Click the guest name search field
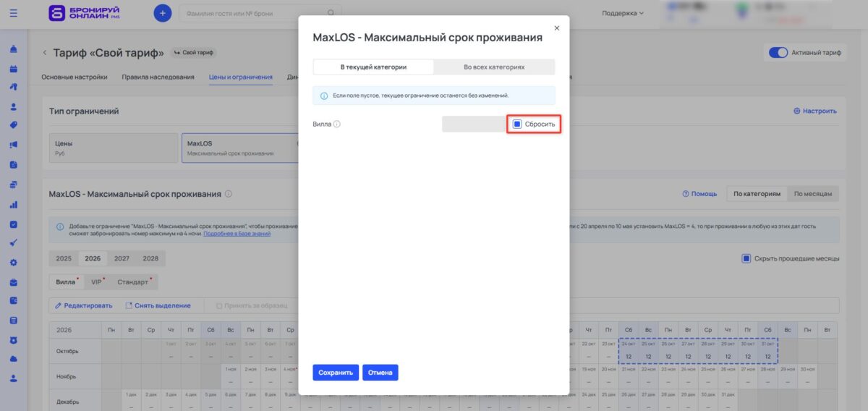The height and width of the screenshot is (411, 868). [260, 12]
